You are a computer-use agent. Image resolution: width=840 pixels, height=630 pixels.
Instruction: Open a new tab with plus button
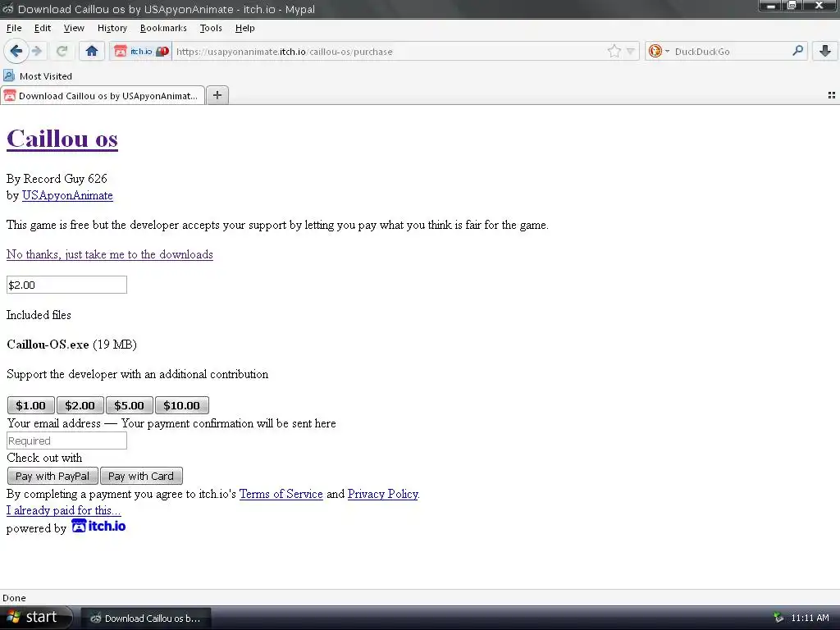click(217, 95)
